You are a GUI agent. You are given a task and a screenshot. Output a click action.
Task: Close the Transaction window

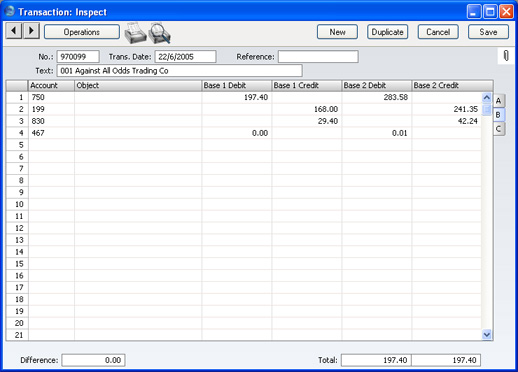506,12
